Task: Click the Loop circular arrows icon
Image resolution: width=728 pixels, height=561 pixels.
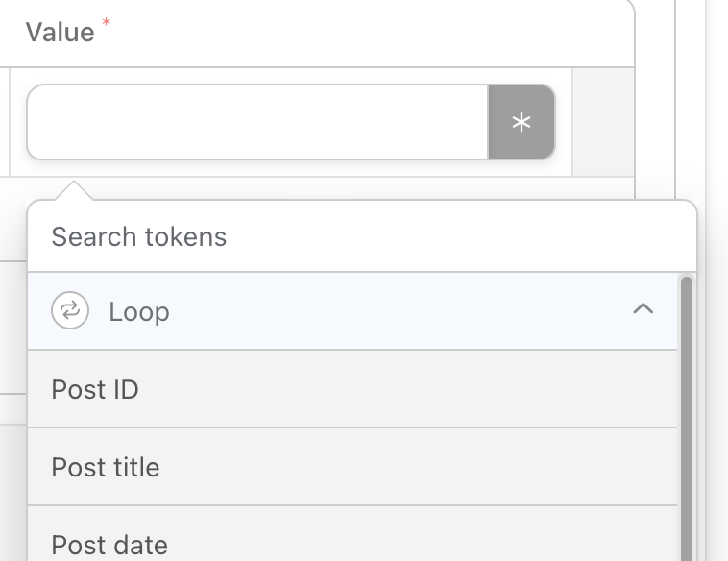Action: point(70,310)
